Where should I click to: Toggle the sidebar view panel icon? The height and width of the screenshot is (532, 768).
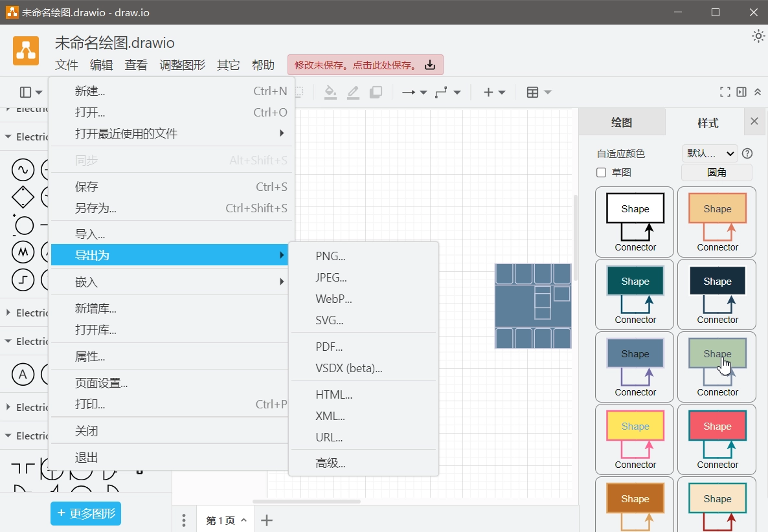click(25, 92)
